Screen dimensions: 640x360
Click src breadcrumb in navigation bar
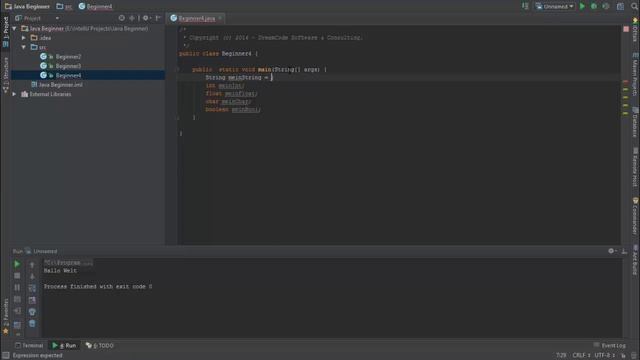coord(64,6)
